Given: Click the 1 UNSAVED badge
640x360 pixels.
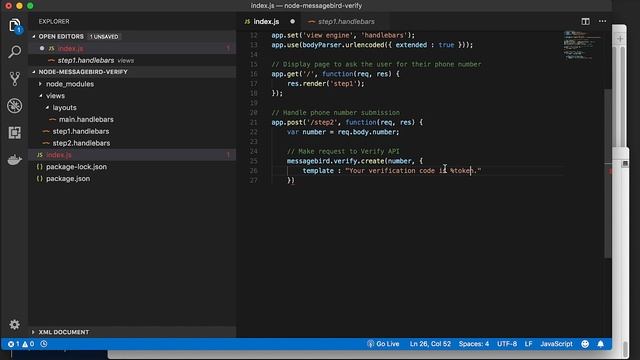Looking at the screenshot, I should pyautogui.click(x=104, y=36).
